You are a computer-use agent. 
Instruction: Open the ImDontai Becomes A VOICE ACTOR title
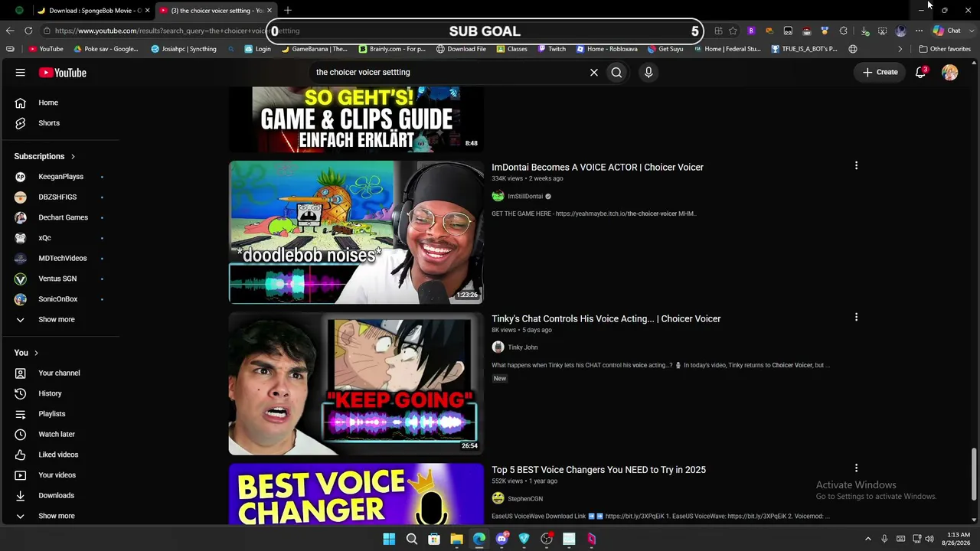[597, 167]
